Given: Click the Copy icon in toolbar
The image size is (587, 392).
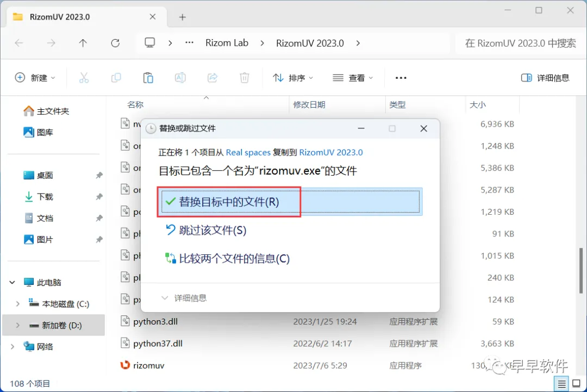Looking at the screenshot, I should coord(116,78).
